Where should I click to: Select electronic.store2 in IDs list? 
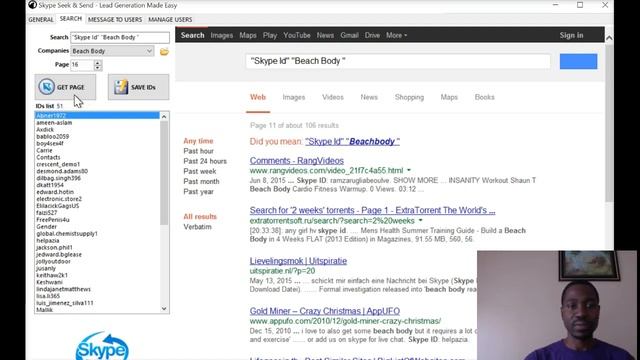click(x=59, y=199)
